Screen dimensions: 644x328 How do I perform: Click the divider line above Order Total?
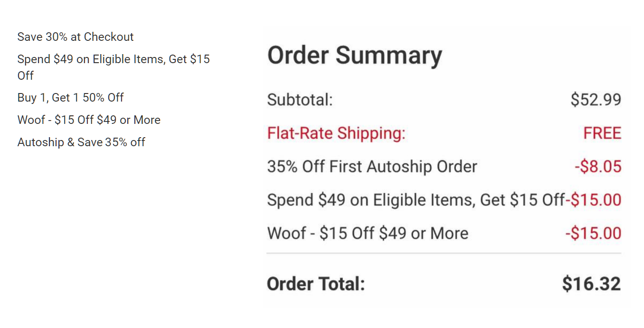coord(444,253)
